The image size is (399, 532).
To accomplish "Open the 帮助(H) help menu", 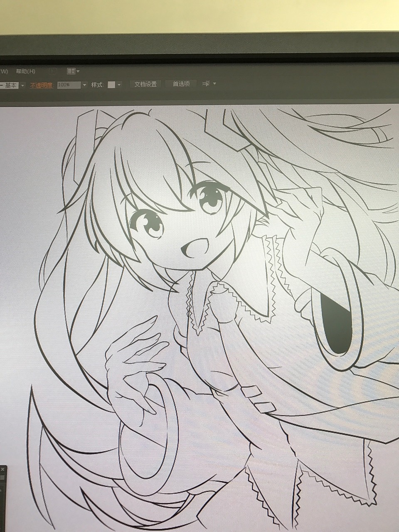I will [26, 71].
